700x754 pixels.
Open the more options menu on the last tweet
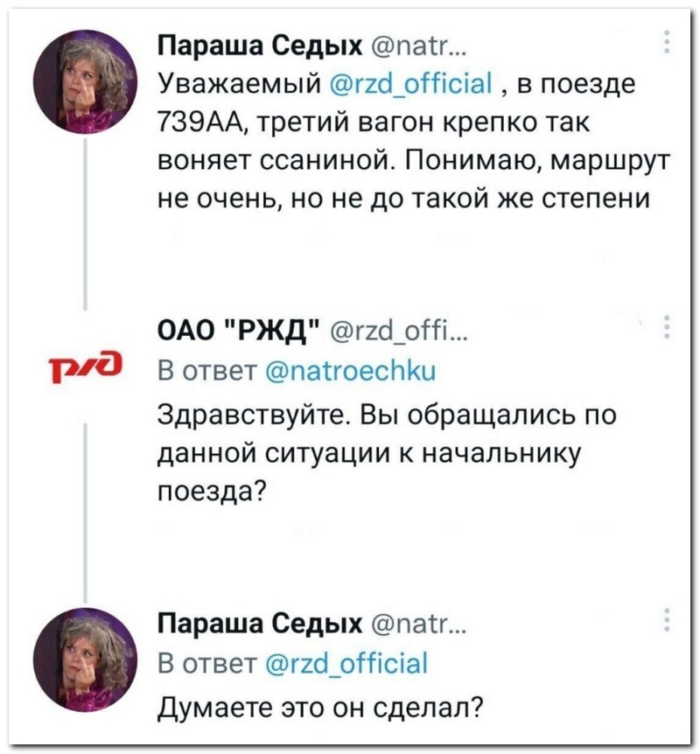coord(667,618)
